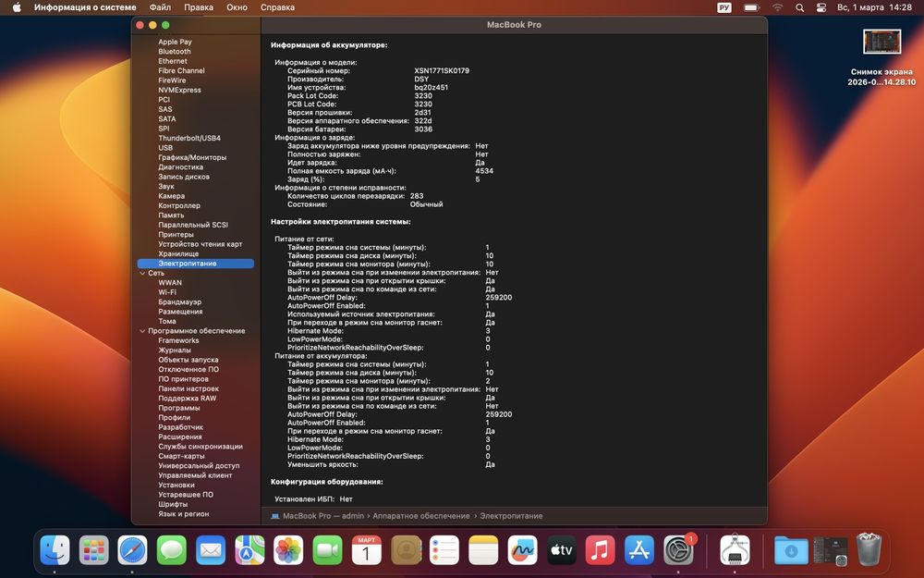Select the Снимок экрана desktop thumbnail
Screen dimensions: 924x578
click(x=881, y=42)
